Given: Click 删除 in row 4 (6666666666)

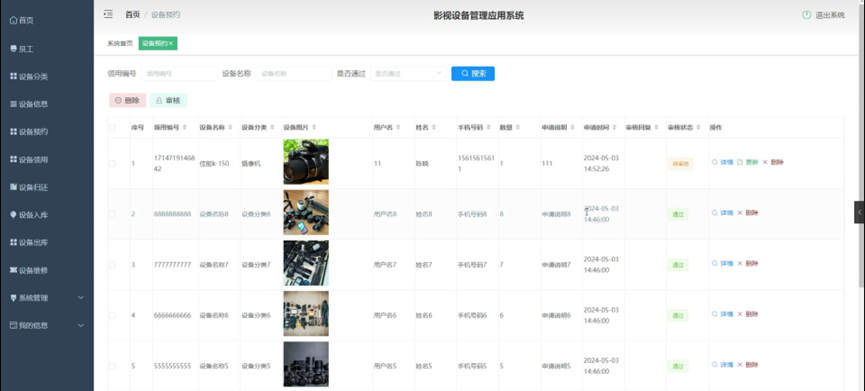Looking at the screenshot, I should (747, 314).
